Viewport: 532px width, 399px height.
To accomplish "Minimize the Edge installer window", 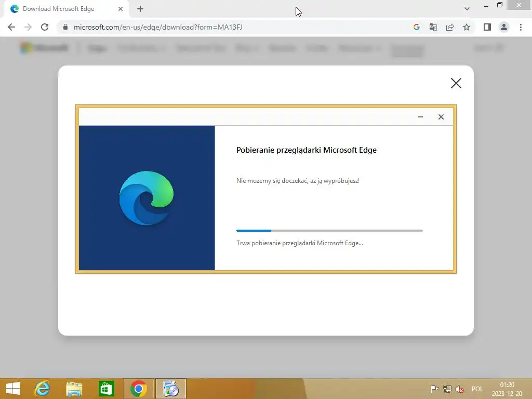I will 420,117.
